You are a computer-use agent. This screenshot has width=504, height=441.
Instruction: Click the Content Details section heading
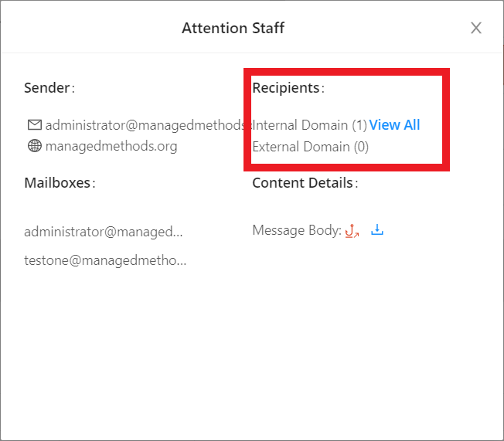[x=302, y=183]
